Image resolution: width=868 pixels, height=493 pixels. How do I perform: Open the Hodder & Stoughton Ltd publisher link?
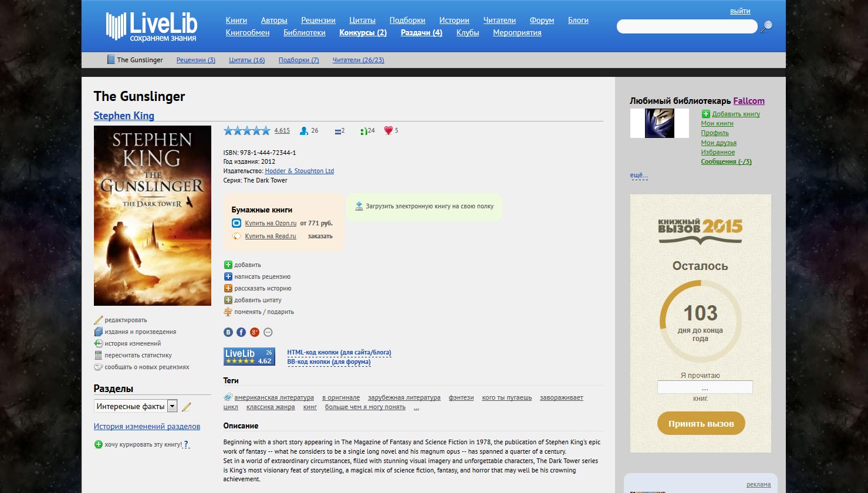299,171
